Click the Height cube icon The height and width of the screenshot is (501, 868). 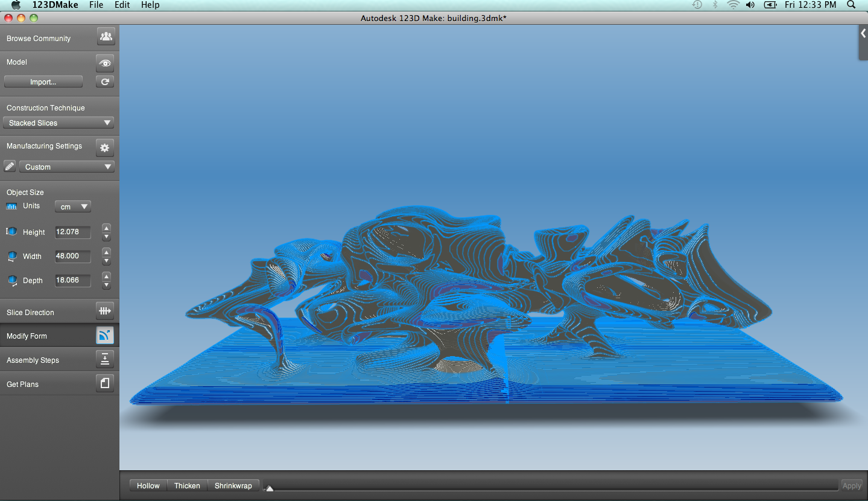tap(11, 232)
